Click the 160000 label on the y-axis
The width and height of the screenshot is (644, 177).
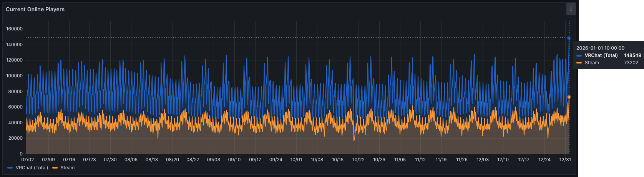pyautogui.click(x=15, y=29)
